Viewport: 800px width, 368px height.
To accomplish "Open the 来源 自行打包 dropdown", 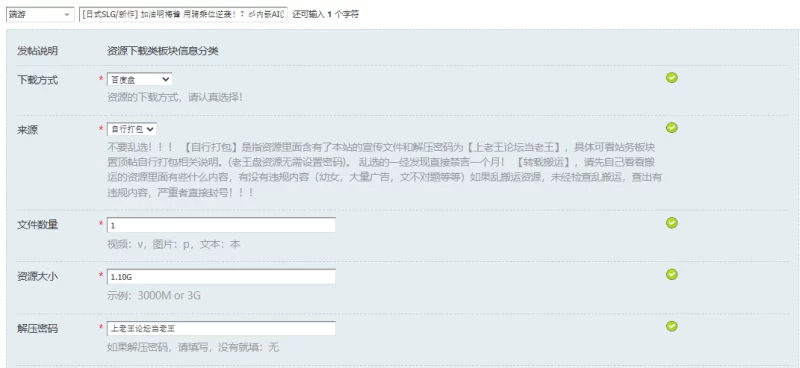I will tap(132, 129).
